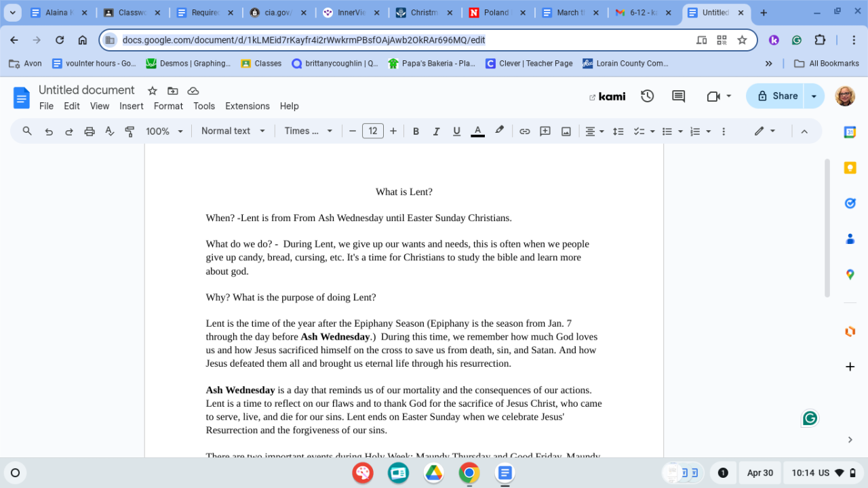Open the status tray showing 10:14
The width and height of the screenshot is (868, 488).
(822, 473)
